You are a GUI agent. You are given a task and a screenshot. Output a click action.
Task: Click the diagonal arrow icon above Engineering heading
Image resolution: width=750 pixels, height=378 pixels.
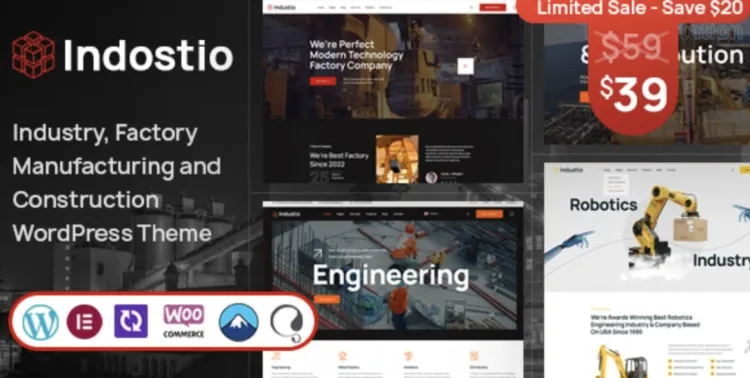tap(318, 253)
